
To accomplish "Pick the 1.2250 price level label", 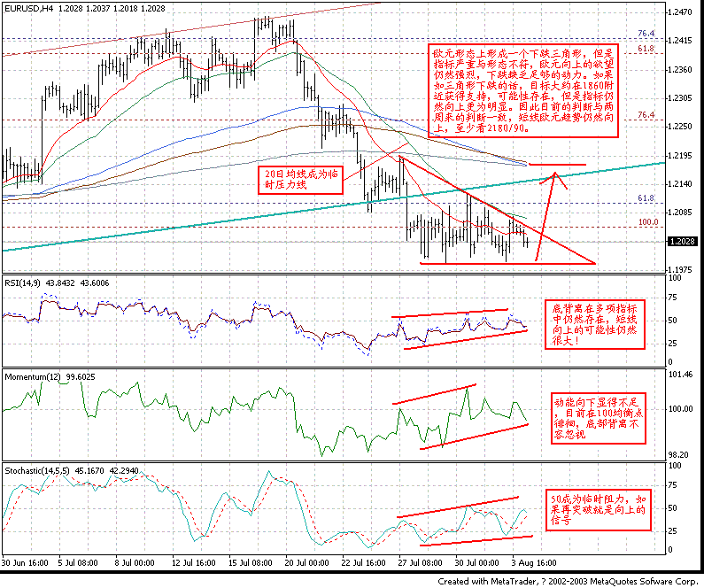I will click(x=680, y=127).
